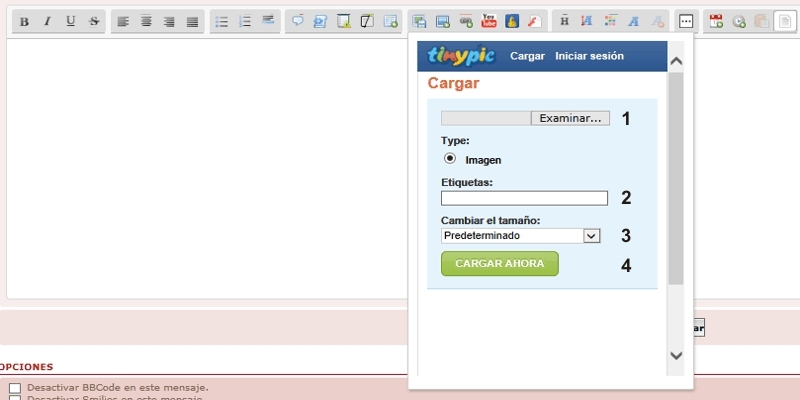Viewport: 800px width, 400px height.
Task: Open the text color picker
Action: point(610,21)
